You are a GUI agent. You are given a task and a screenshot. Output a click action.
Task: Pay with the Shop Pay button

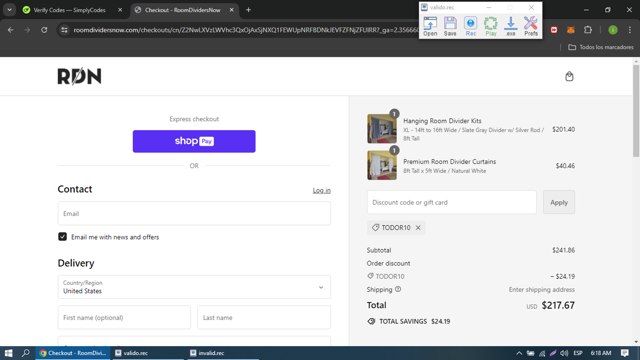click(x=194, y=141)
